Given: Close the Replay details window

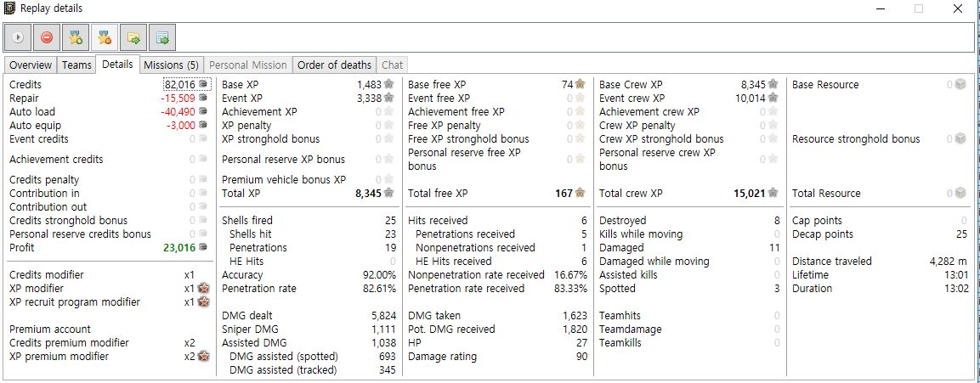Looking at the screenshot, I should 957,8.
